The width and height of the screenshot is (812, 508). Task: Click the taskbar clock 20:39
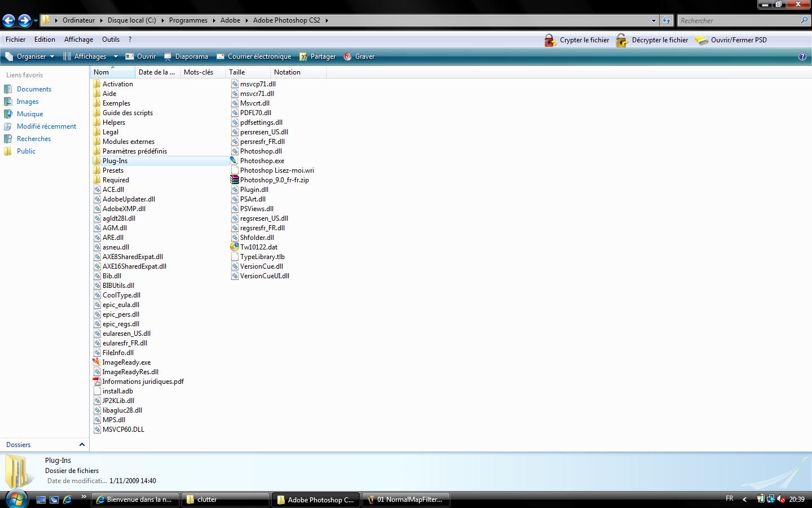(x=797, y=500)
